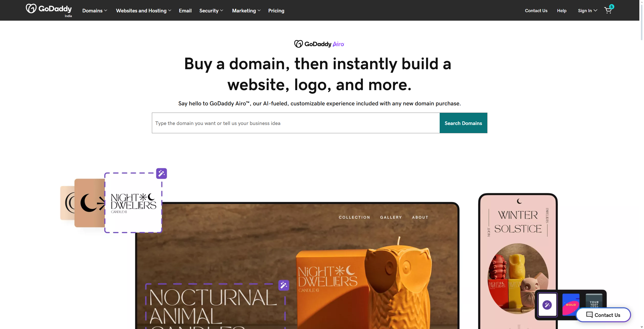Click the purple AI tool icon on mobile mockup

[547, 304]
